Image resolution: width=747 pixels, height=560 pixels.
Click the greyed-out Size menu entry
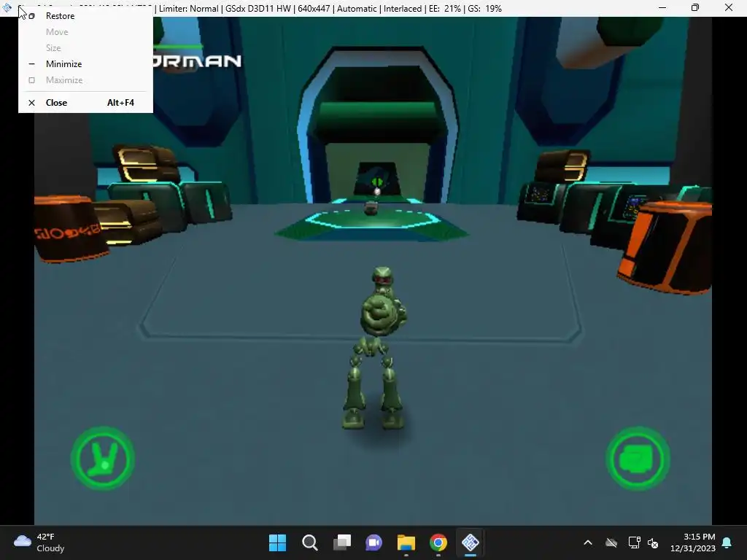pos(86,47)
